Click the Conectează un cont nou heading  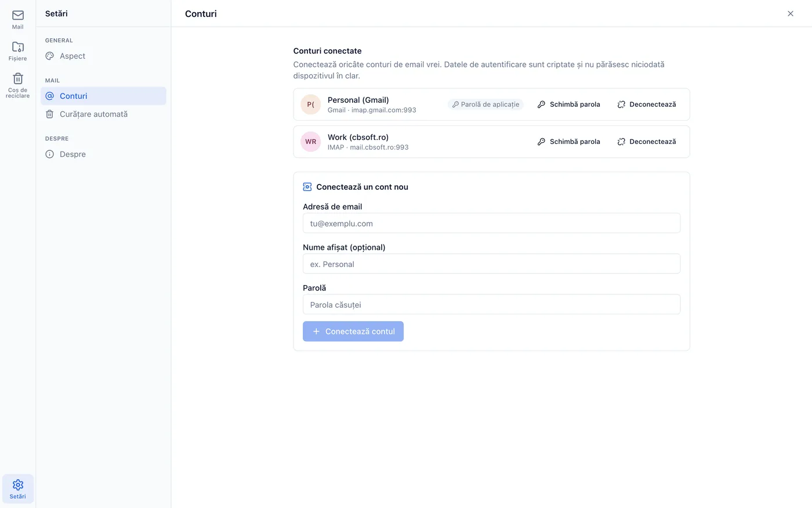[x=362, y=187]
